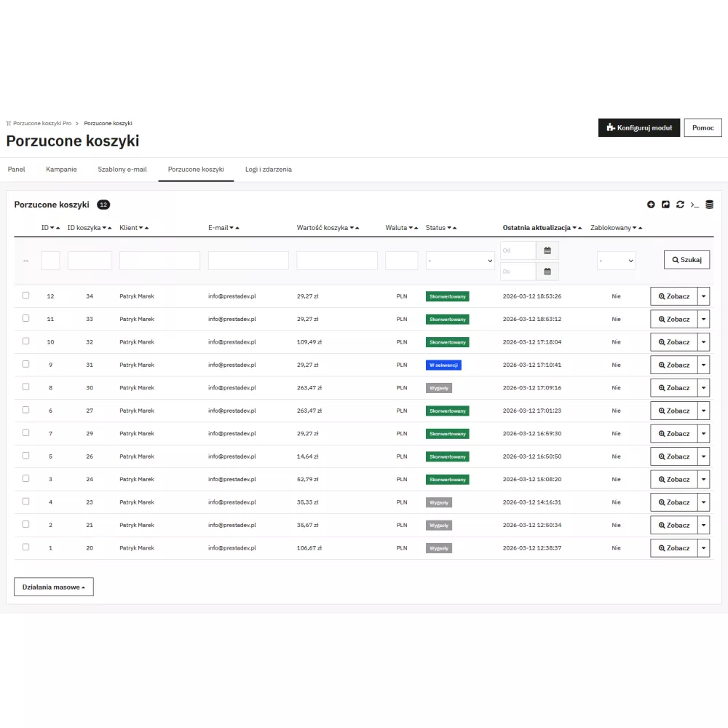Open row actions arrow for ID 9
This screenshot has width=728, height=728.
click(x=703, y=365)
